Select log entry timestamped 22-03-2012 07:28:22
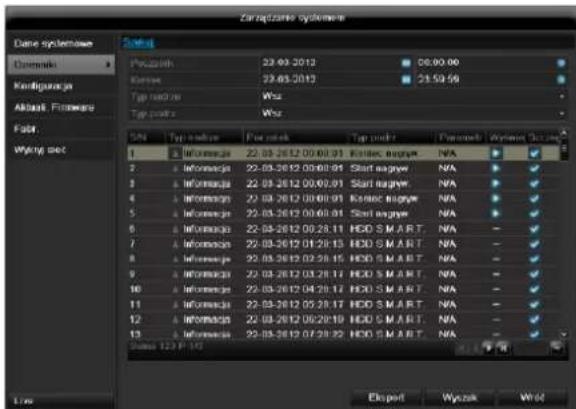The image size is (576, 409). point(344,334)
